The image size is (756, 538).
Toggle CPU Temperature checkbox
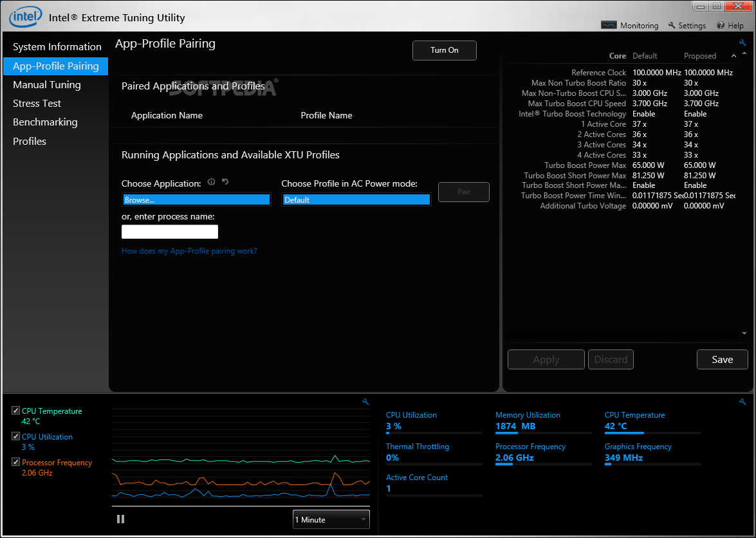16,411
